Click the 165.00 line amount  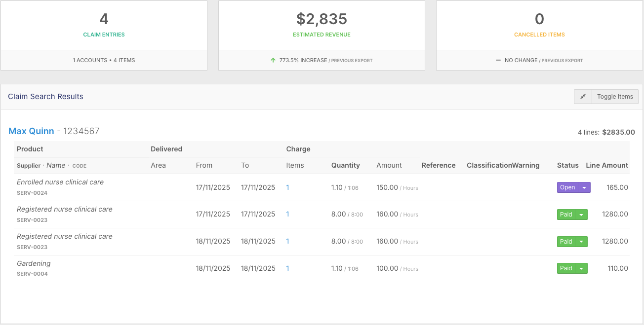pos(617,187)
